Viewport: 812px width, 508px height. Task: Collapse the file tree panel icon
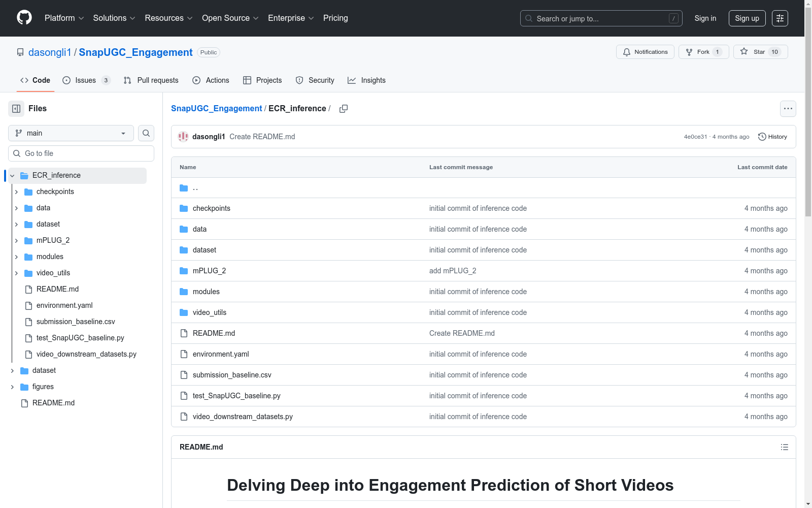pyautogui.click(x=16, y=109)
